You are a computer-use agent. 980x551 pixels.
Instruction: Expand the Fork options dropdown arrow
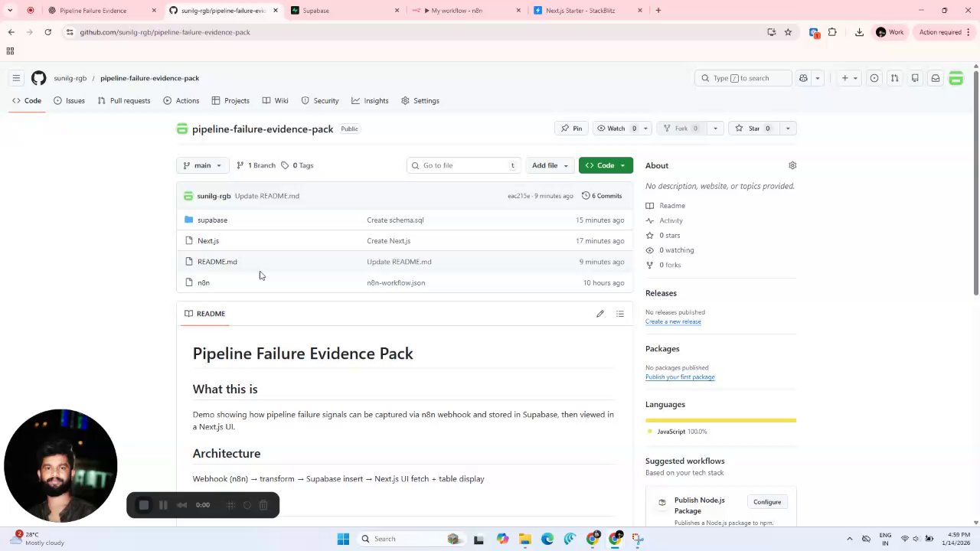715,129
